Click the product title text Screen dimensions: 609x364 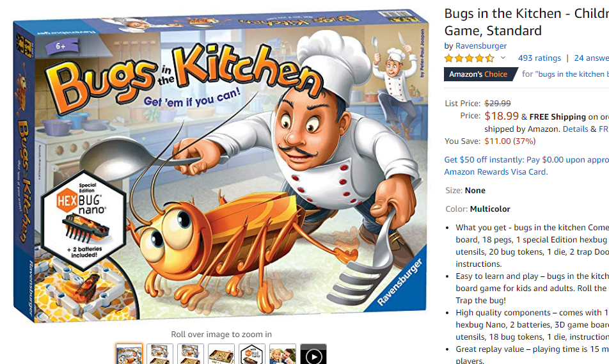[526, 22]
